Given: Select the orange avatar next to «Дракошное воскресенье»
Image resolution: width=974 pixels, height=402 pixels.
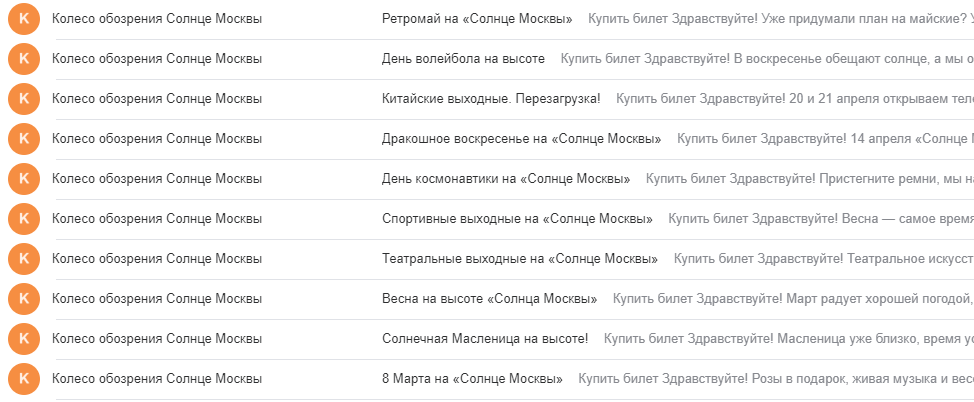Looking at the screenshot, I should 24,139.
